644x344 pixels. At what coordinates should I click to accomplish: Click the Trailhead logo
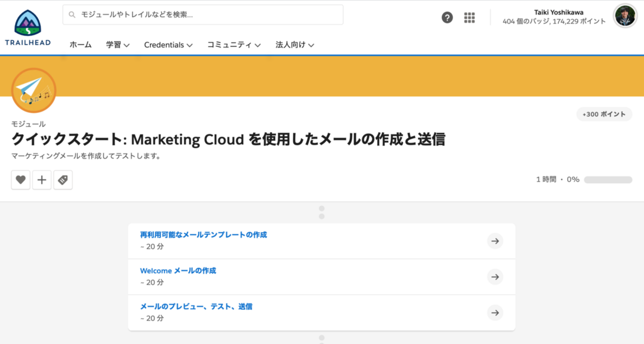[28, 28]
